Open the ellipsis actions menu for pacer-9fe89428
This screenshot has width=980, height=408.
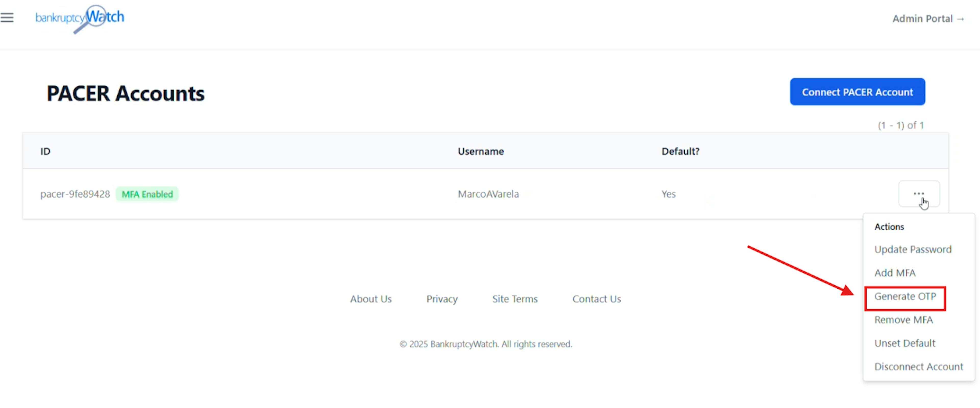[919, 193]
